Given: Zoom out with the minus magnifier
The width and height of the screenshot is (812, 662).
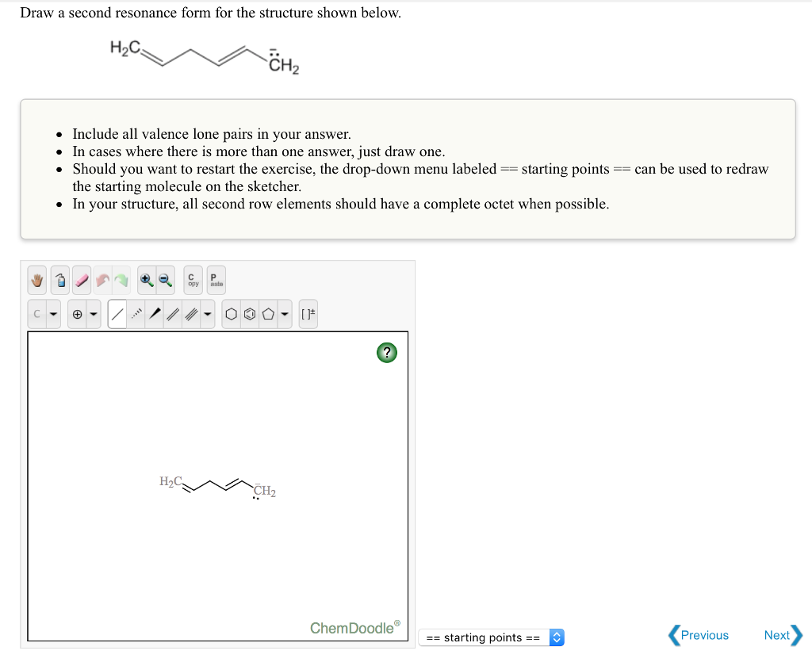Looking at the screenshot, I should (x=165, y=281).
